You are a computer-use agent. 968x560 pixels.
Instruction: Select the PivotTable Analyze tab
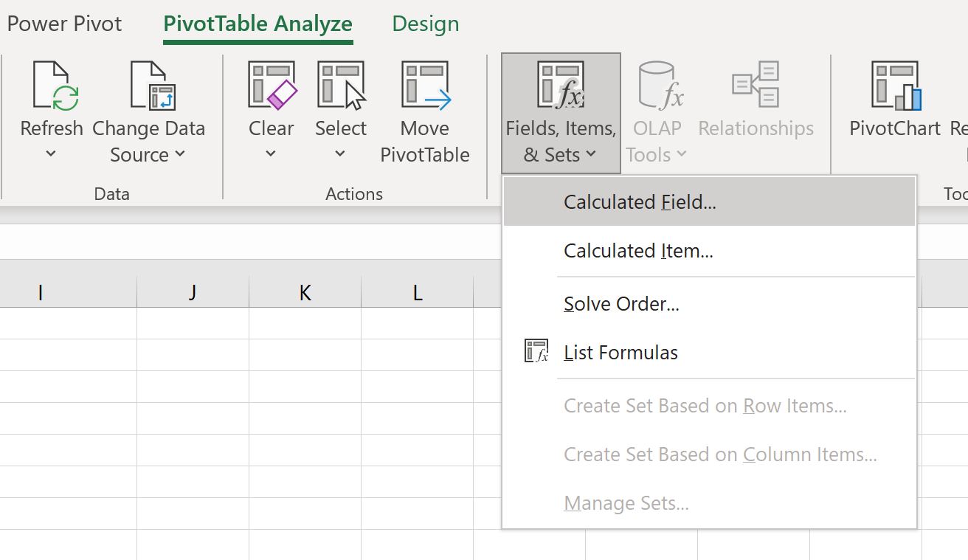tap(257, 23)
